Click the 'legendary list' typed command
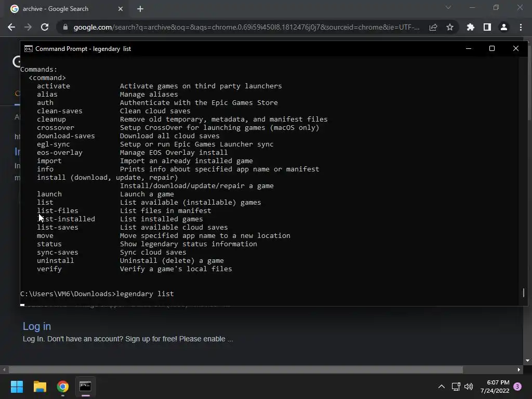The height and width of the screenshot is (399, 532). (x=145, y=294)
